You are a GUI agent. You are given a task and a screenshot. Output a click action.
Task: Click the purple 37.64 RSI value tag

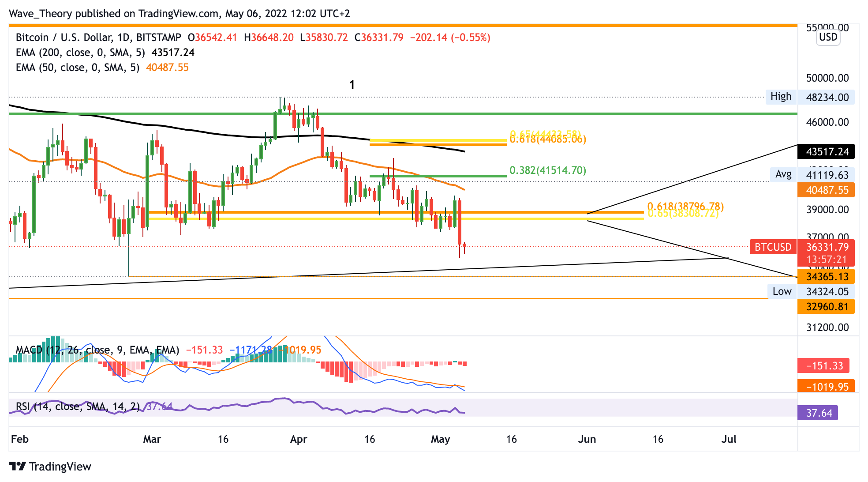click(x=818, y=413)
